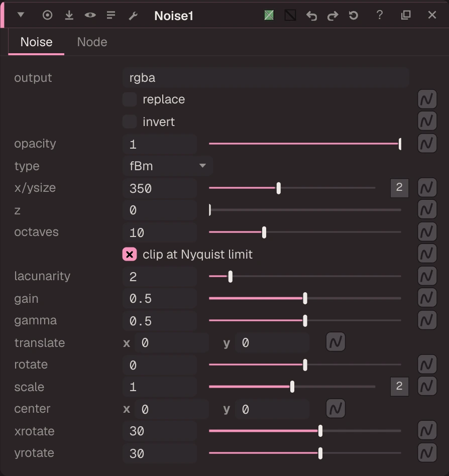Click the download arrow icon in the header

click(69, 15)
